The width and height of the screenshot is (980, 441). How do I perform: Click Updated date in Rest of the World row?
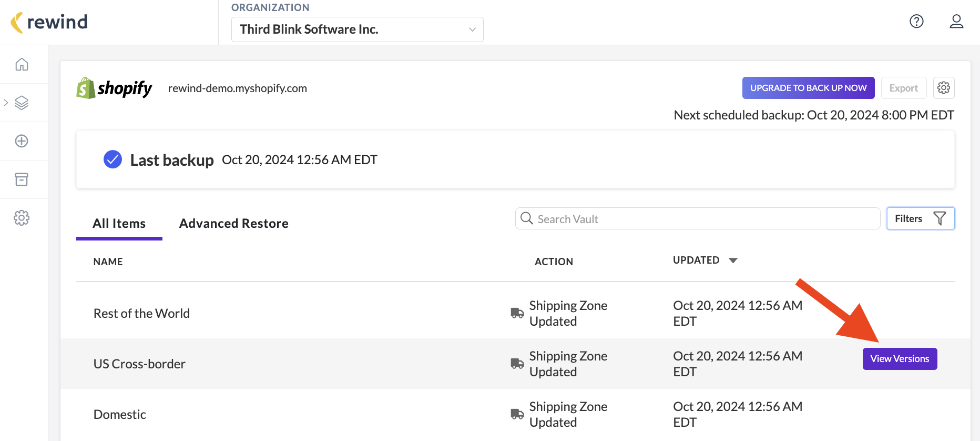[x=738, y=313]
